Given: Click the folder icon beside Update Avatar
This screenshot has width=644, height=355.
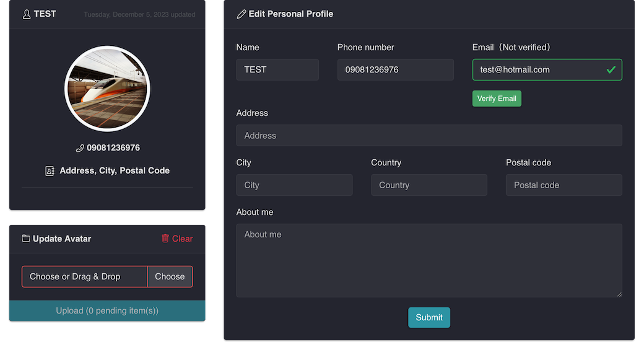Looking at the screenshot, I should (26, 239).
